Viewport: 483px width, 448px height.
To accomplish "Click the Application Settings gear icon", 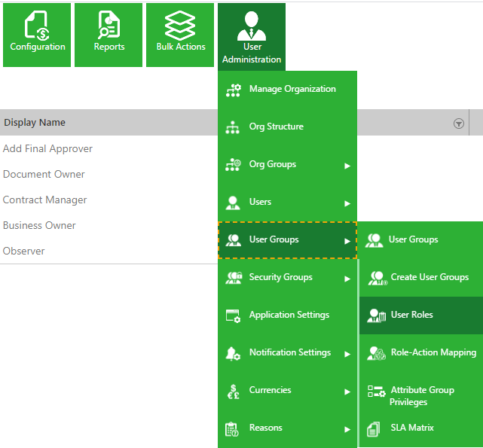I will 233,315.
